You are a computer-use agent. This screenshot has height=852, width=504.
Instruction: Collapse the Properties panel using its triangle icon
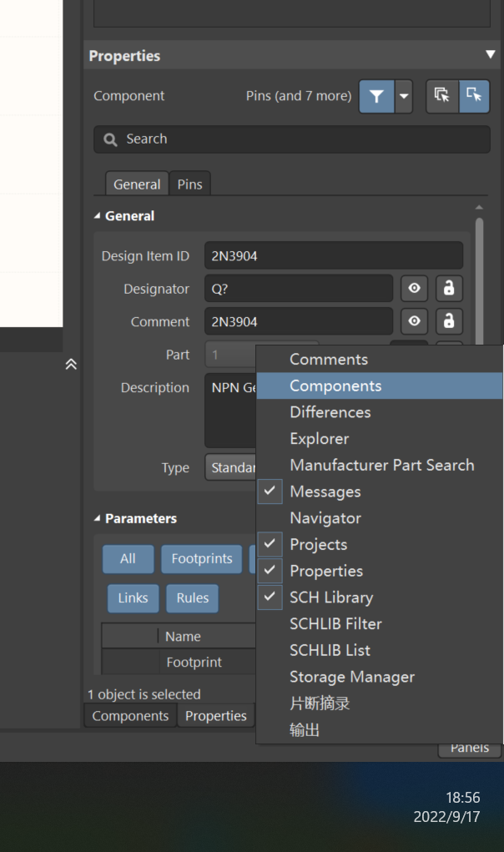[x=492, y=55]
